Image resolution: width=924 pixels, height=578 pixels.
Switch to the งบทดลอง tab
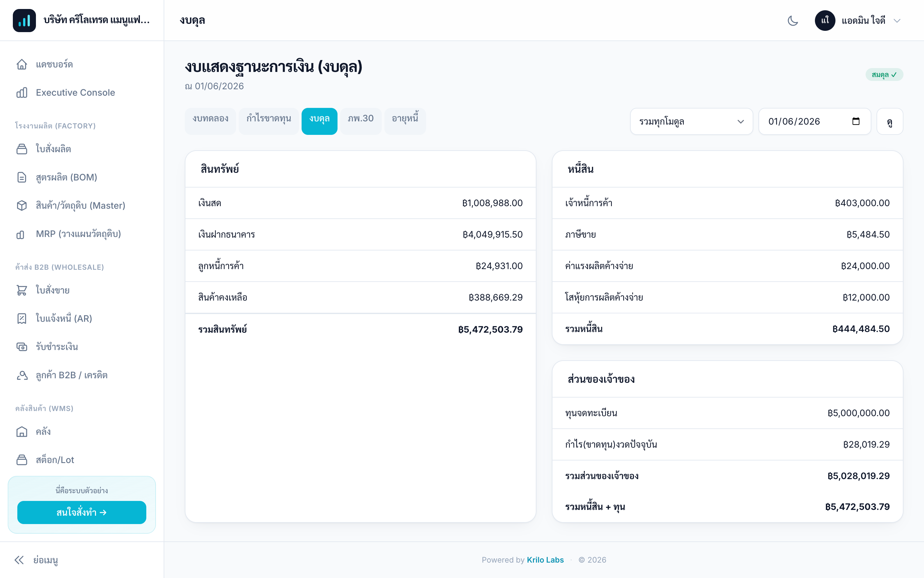210,121
